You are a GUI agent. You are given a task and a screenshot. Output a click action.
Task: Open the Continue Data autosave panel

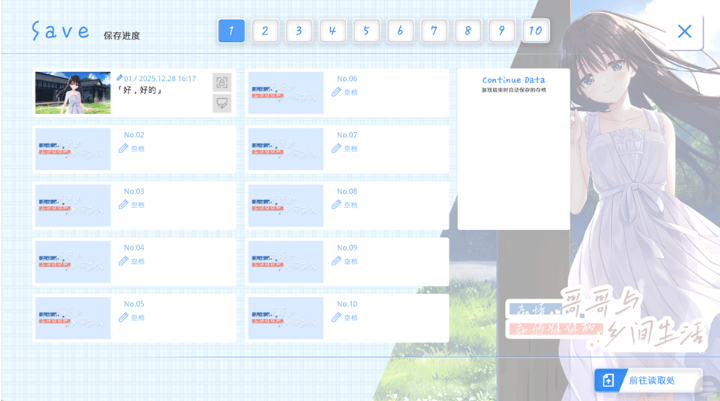click(513, 148)
